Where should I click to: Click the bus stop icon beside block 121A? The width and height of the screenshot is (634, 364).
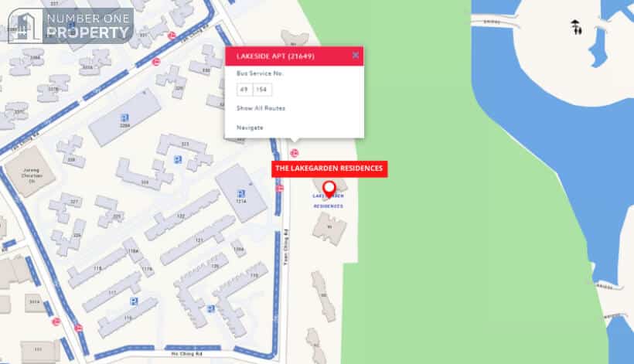pos(279,189)
